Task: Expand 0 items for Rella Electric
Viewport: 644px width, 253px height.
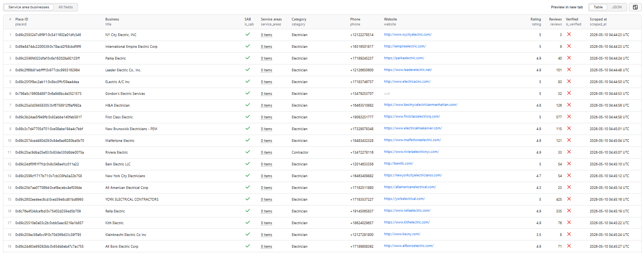Action: pos(267,211)
